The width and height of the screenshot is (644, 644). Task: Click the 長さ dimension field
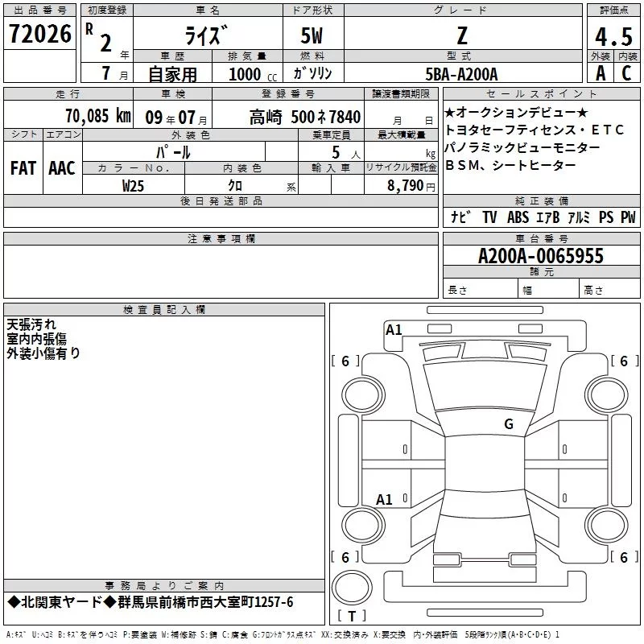[481, 290]
